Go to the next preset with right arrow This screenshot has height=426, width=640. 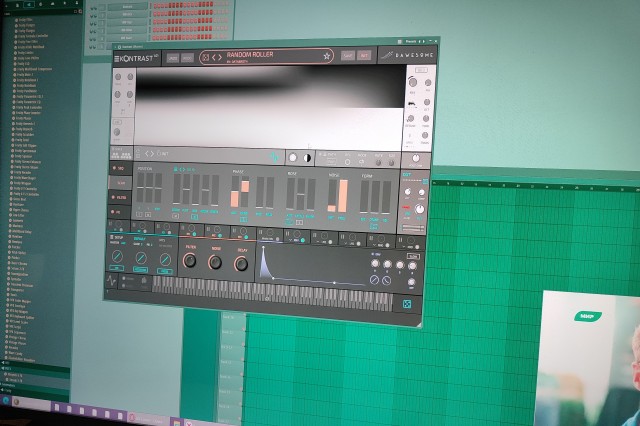(220, 58)
